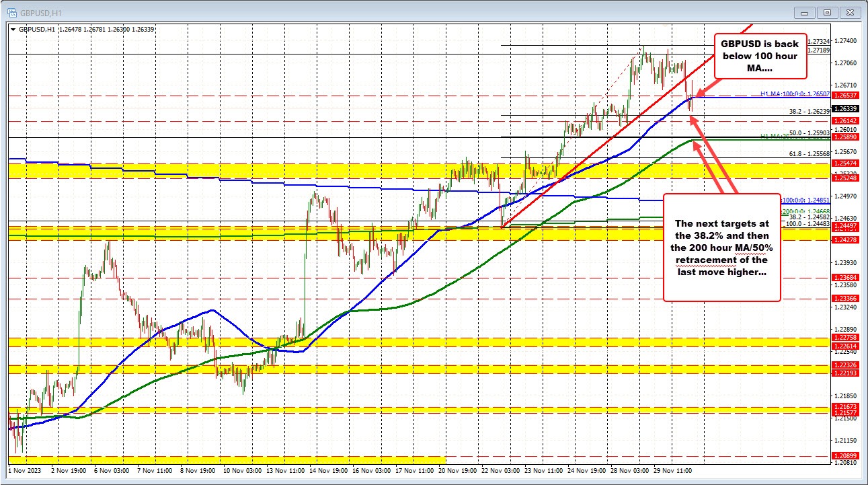Select the 'next targets' text annotation box

[721, 248]
